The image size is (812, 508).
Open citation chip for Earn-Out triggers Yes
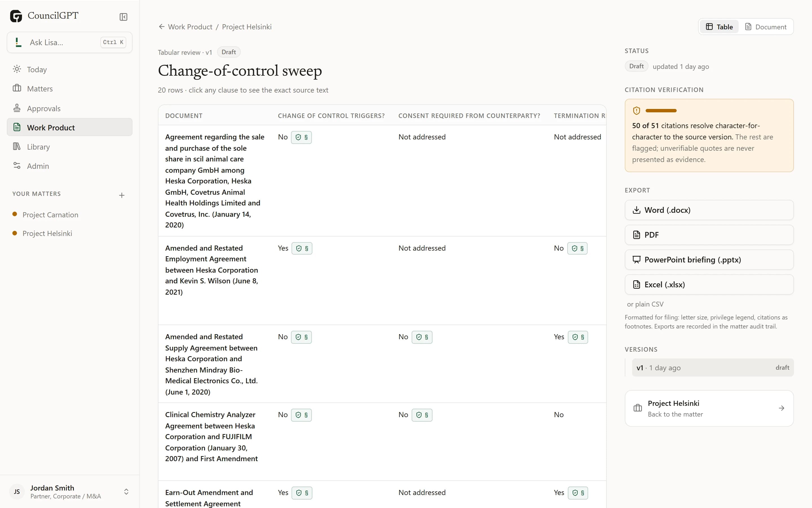click(x=302, y=493)
